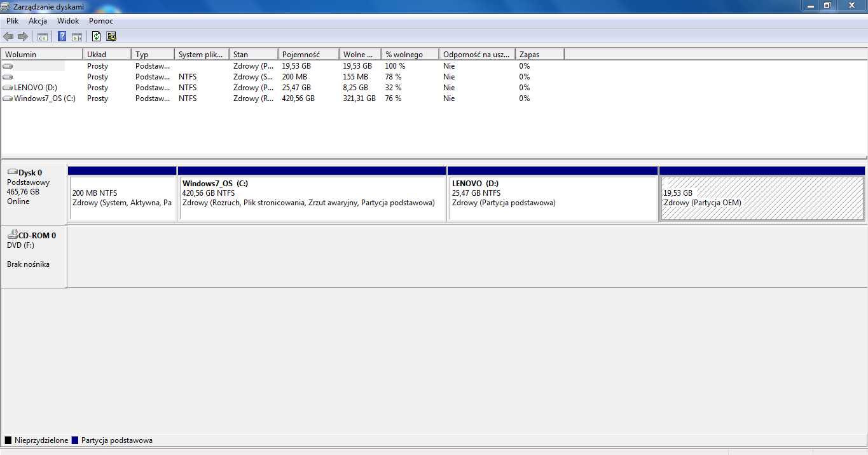
Task: Click the black Nieprzydzielone legend swatch
Action: [x=8, y=440]
